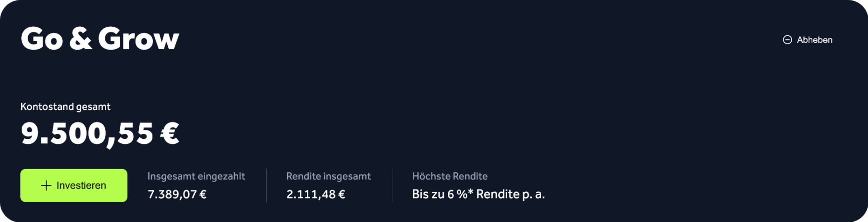Image resolution: width=868 pixels, height=222 pixels.
Task: Click the 7.389,07 € deposited value
Action: (177, 194)
